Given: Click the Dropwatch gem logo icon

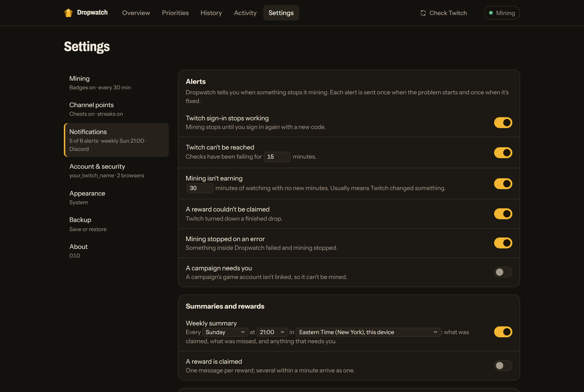Looking at the screenshot, I should click(68, 13).
